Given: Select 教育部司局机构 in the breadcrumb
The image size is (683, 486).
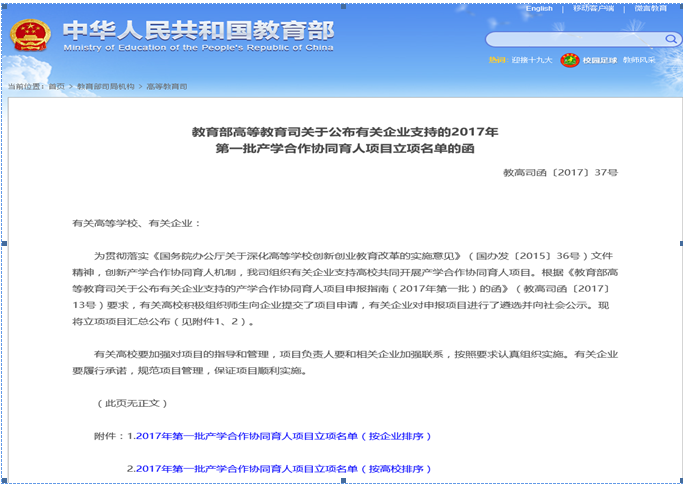Looking at the screenshot, I should click(x=105, y=87).
